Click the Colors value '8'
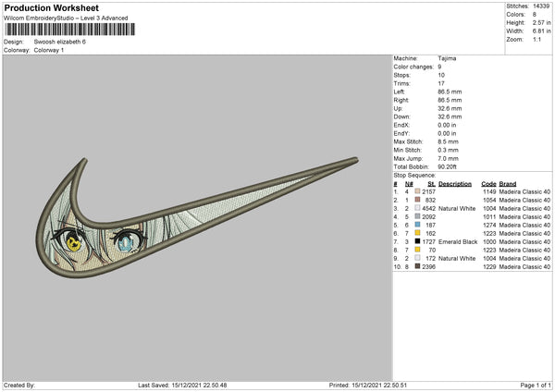 pos(535,15)
